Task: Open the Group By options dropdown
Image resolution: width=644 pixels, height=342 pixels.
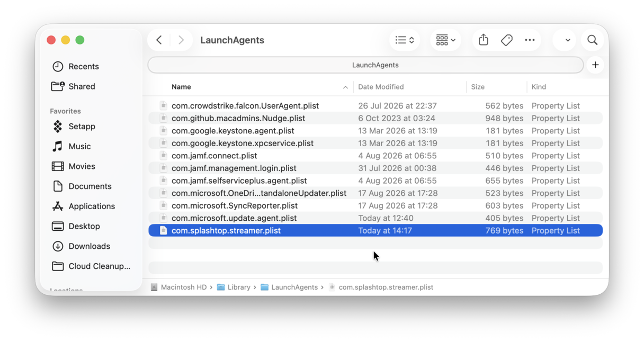Action: pos(445,40)
